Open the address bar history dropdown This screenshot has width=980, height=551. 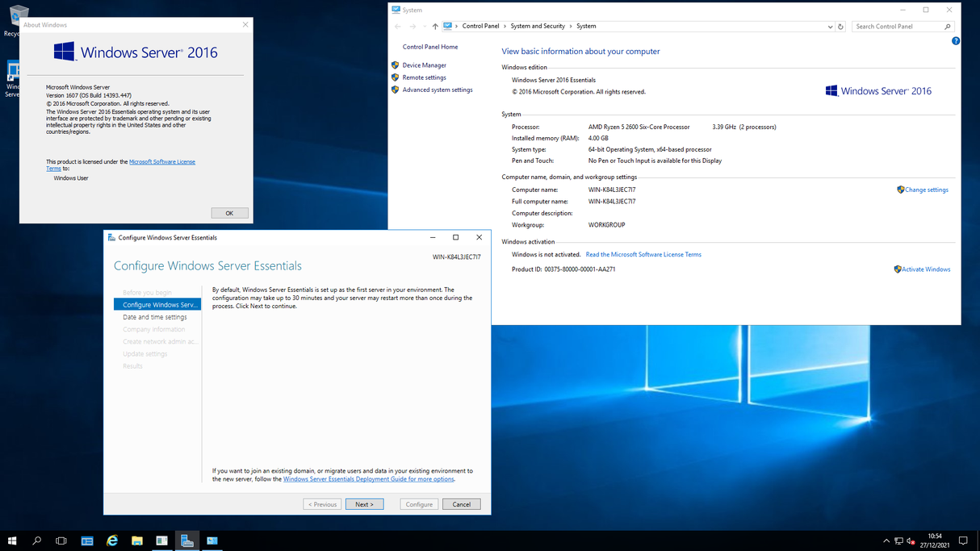pyautogui.click(x=829, y=26)
